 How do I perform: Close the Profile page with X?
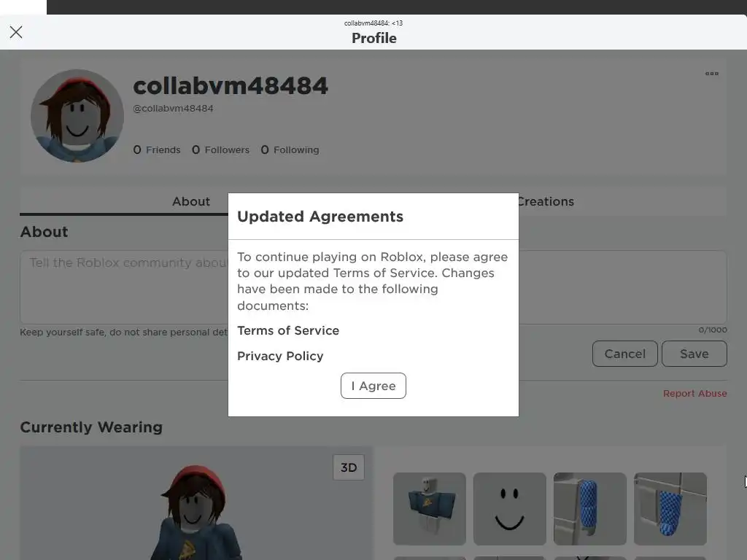pos(16,32)
